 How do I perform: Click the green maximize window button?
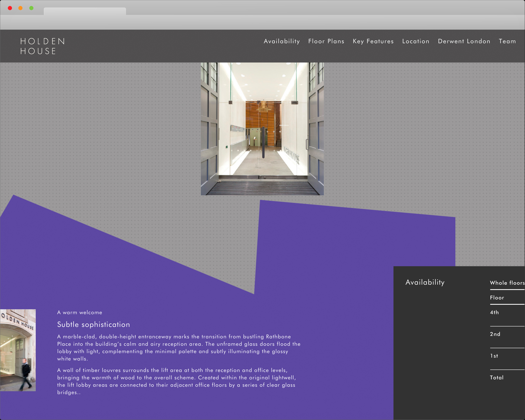tap(31, 8)
